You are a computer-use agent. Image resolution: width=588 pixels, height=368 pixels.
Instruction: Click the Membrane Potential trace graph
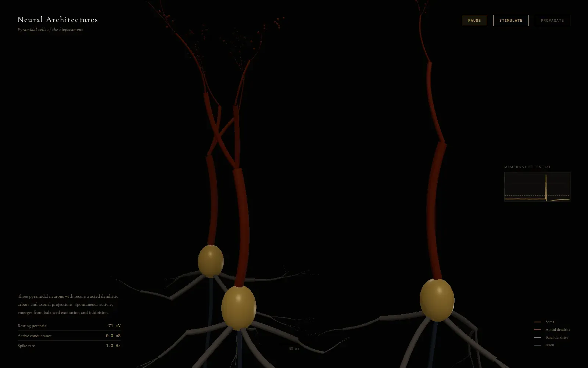click(537, 187)
